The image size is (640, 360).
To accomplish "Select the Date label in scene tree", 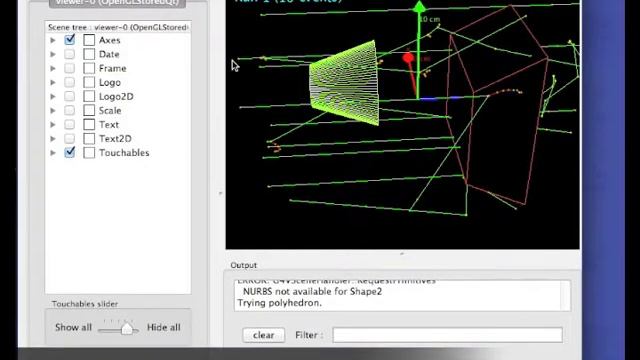I will point(109,54).
